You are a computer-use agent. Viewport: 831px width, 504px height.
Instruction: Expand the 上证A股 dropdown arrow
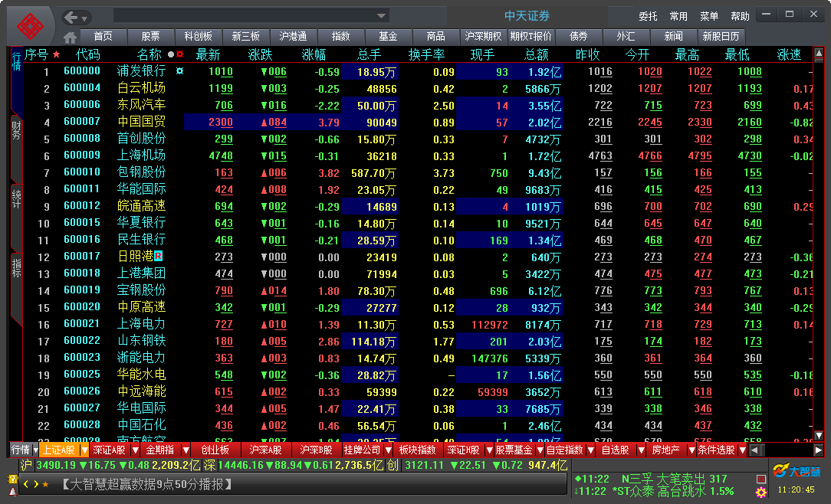coord(84,450)
